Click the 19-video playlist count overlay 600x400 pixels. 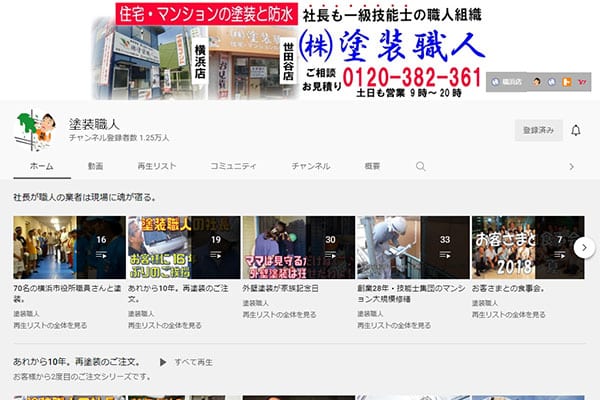coord(215,247)
